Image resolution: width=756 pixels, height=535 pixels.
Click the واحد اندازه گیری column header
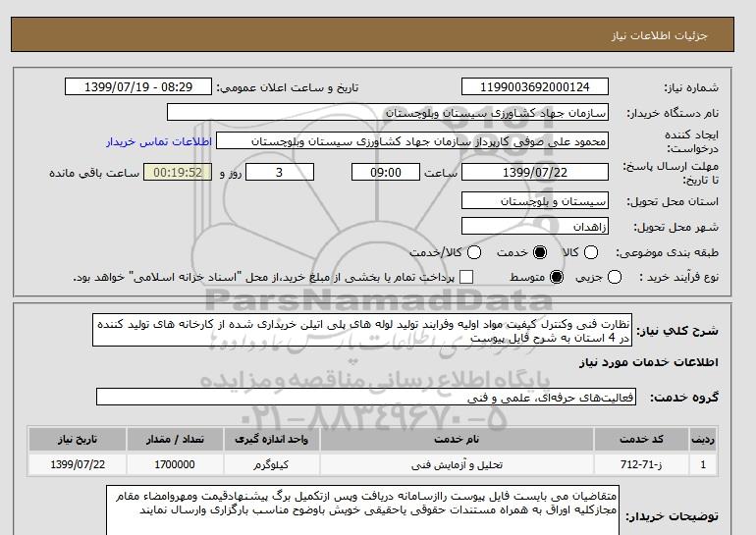pyautogui.click(x=271, y=439)
